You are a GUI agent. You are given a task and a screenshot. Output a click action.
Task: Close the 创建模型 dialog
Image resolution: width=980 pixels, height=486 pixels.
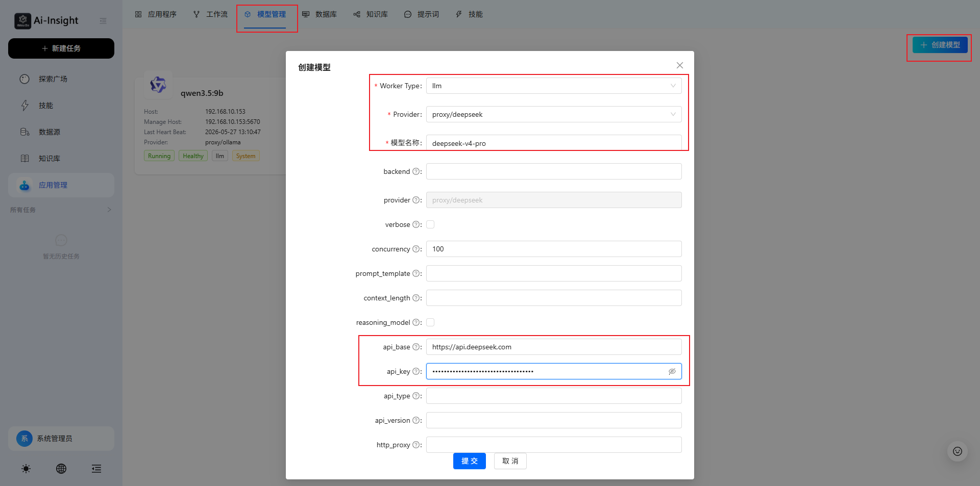click(680, 65)
